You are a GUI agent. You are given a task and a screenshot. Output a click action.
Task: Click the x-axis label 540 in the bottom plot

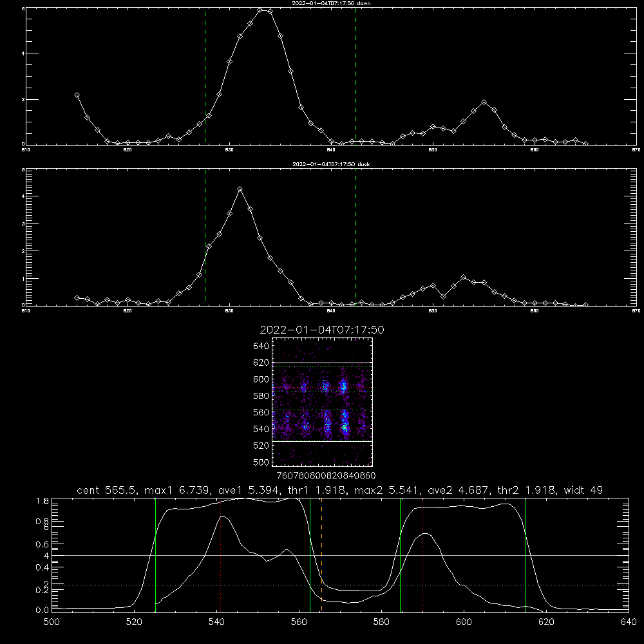point(216,622)
